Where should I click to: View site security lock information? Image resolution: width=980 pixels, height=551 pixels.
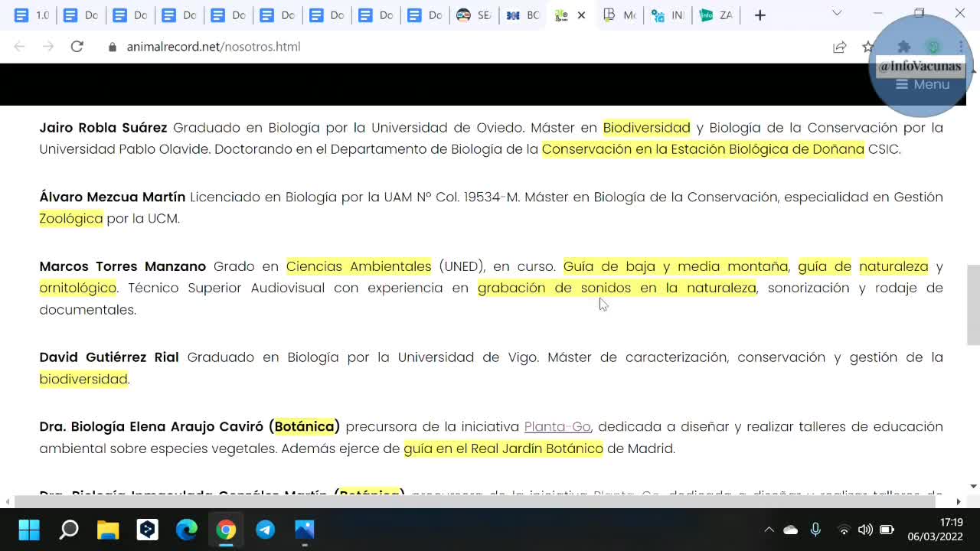point(113,47)
